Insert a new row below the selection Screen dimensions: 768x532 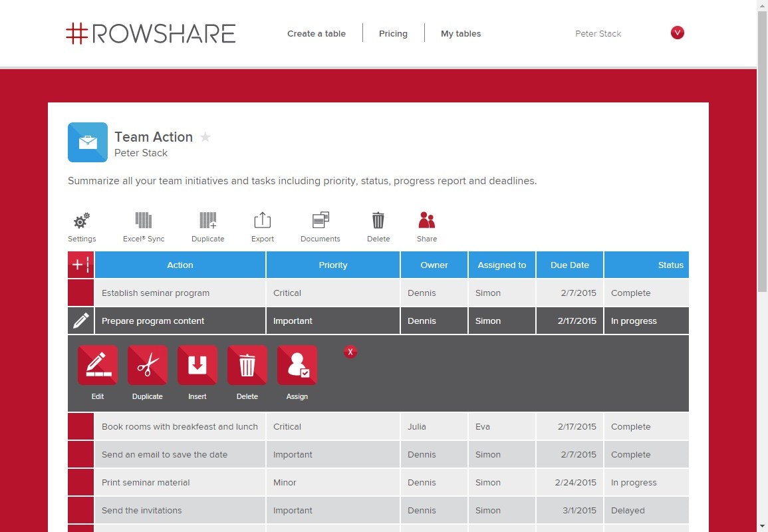[x=197, y=364]
